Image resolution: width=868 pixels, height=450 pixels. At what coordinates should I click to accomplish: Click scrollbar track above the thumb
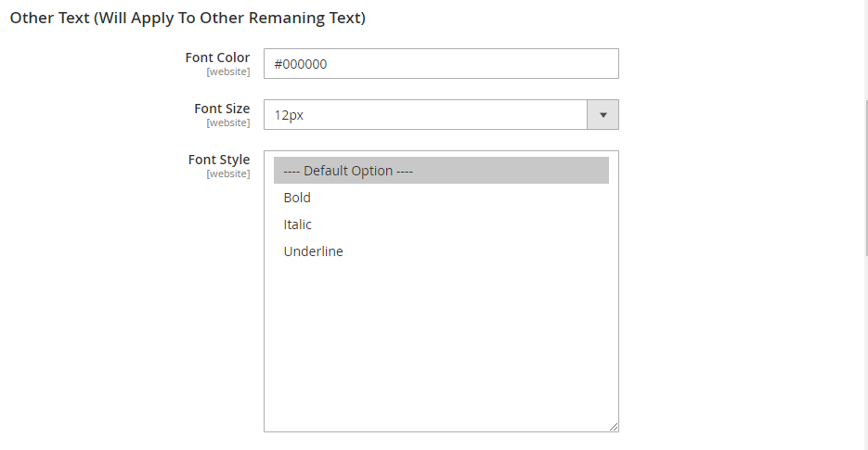(866, 50)
